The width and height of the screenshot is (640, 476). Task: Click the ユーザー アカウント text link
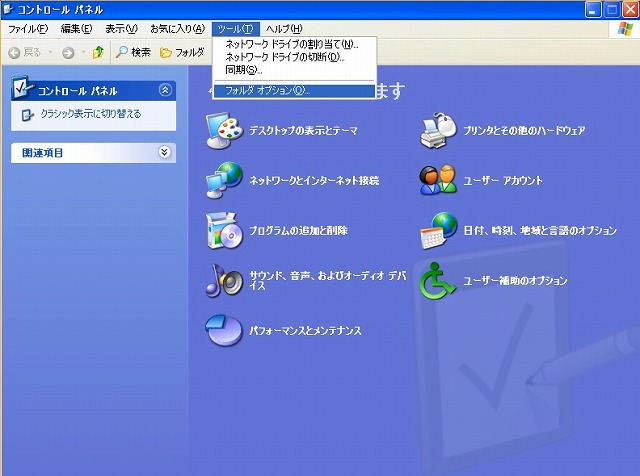click(503, 180)
